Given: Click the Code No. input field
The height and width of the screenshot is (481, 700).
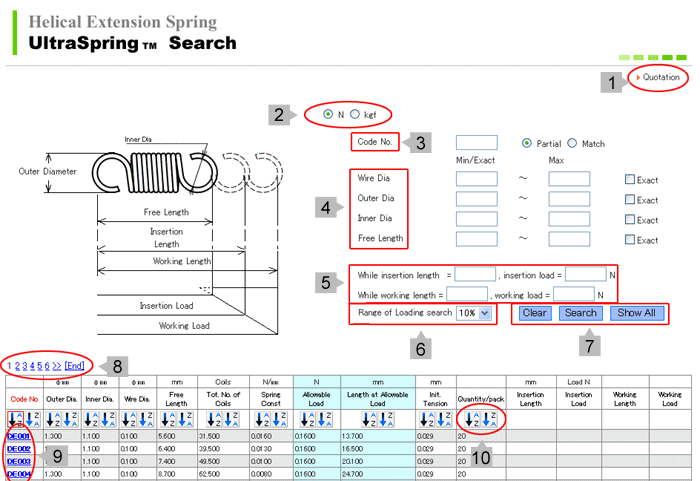Looking at the screenshot, I should point(476,143).
